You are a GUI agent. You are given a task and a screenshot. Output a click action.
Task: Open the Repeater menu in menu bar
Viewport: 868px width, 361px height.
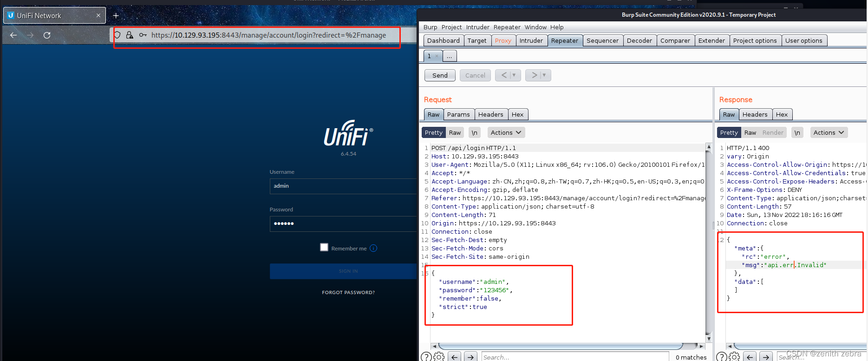pos(507,27)
